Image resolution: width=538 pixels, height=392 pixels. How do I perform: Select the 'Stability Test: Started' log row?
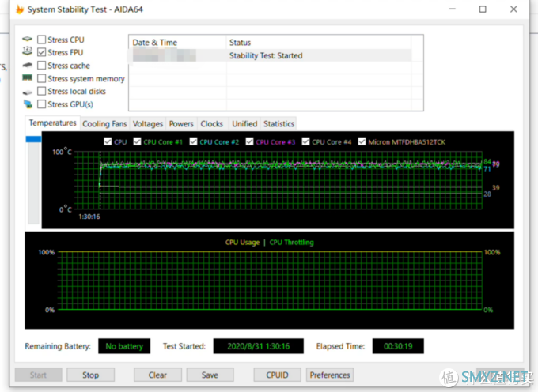click(270, 55)
